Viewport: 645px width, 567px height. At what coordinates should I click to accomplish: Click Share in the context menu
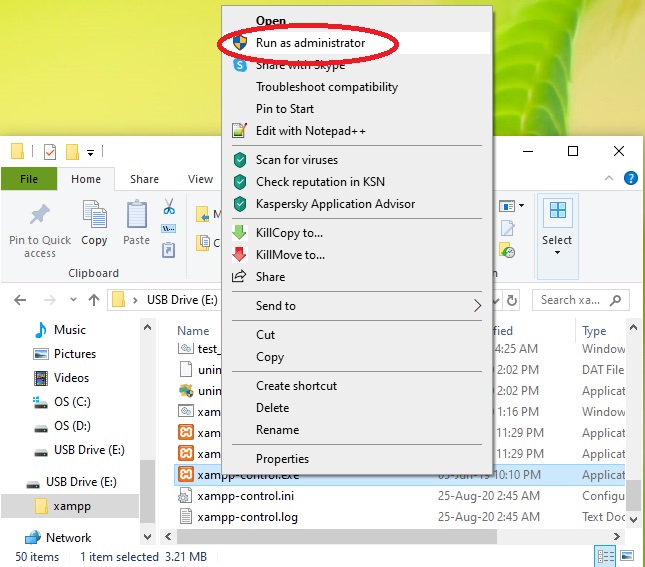(270, 277)
